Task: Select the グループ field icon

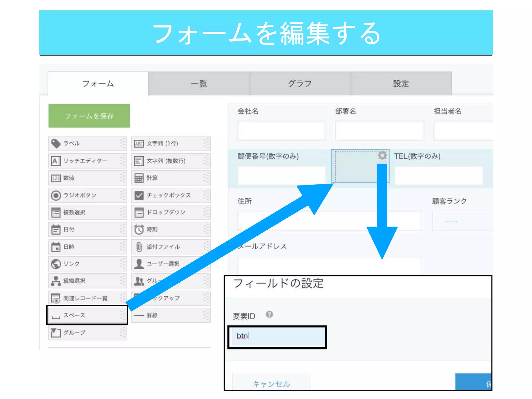Action: (x=56, y=332)
